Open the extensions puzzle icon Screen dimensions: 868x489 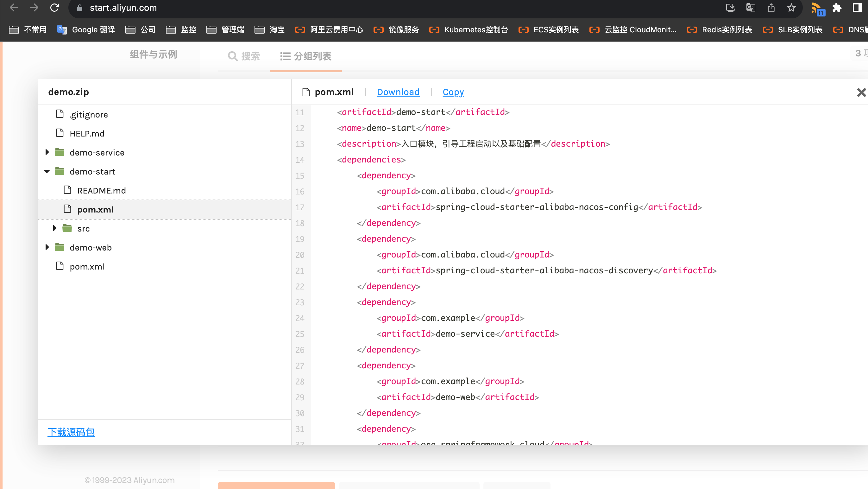click(837, 8)
